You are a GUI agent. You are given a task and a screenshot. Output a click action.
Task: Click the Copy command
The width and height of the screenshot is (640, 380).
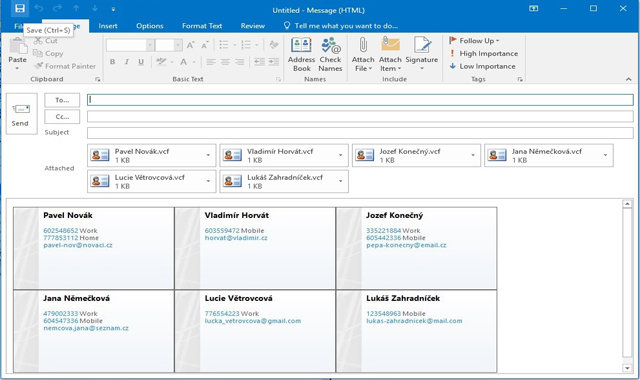point(48,53)
